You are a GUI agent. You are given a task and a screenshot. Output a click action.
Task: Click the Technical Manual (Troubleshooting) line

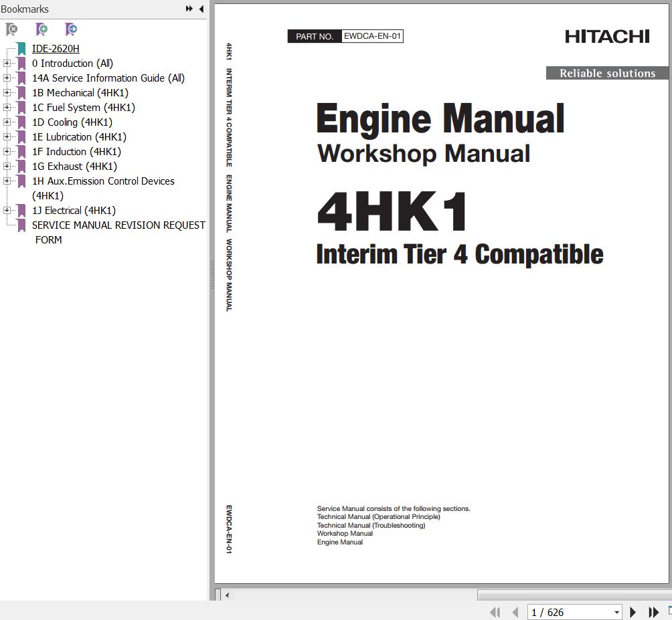pyautogui.click(x=371, y=526)
